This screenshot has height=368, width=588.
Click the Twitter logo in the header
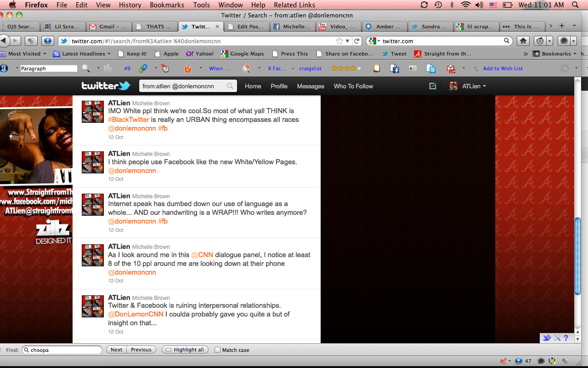coord(106,86)
